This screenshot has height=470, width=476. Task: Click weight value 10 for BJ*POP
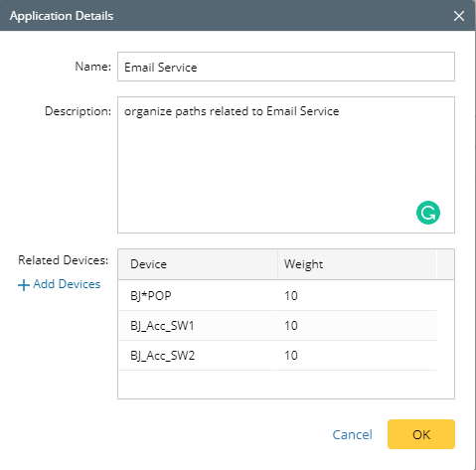(x=291, y=296)
